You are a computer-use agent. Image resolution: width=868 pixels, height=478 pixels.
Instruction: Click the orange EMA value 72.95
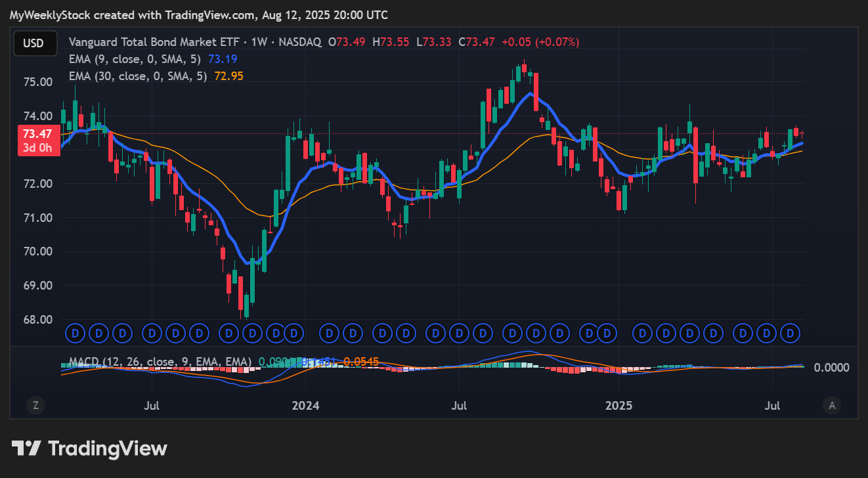point(228,76)
